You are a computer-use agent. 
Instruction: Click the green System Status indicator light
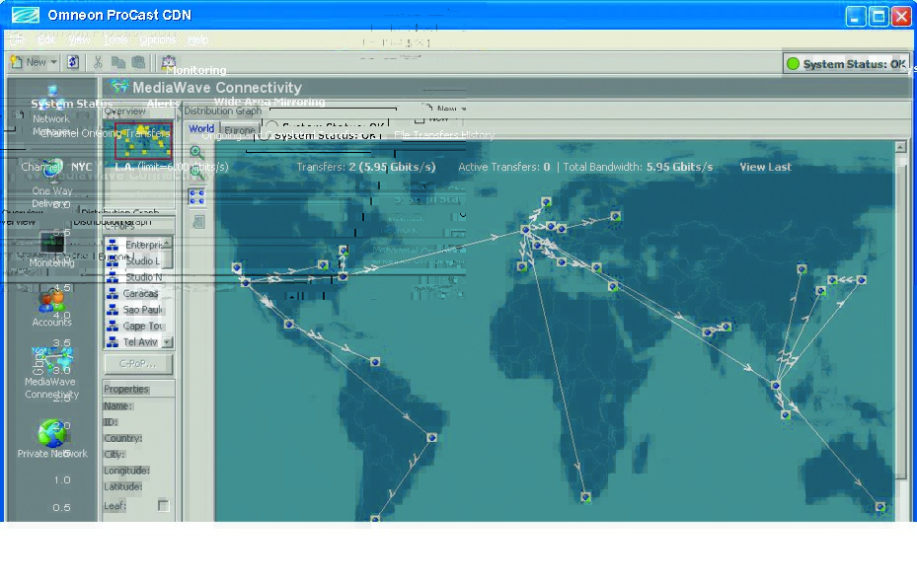[793, 64]
